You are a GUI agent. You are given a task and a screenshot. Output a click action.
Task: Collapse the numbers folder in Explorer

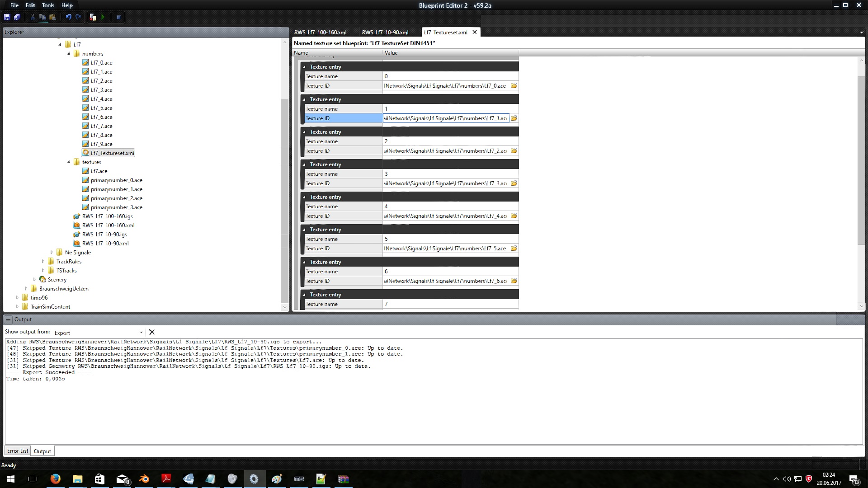69,54
